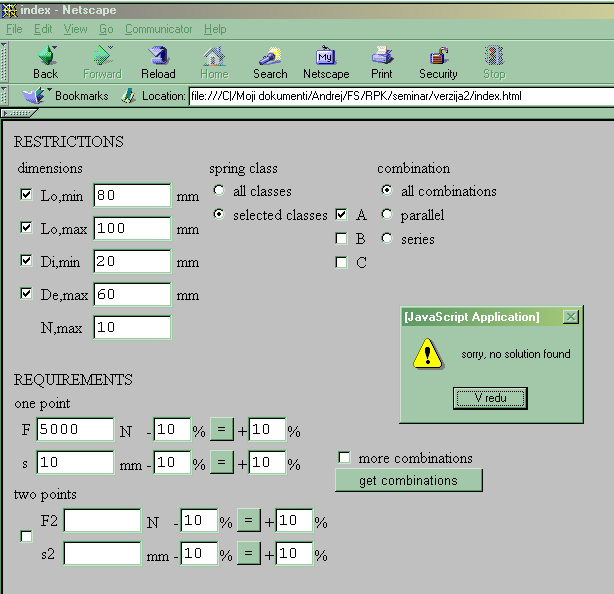Click F2 minus tolerance percent field
Viewport: 614px width, 594px height.
pos(199,520)
